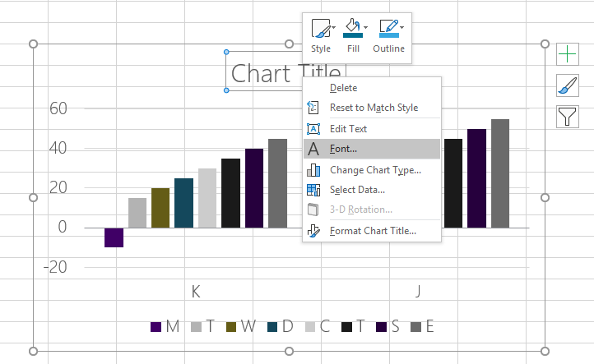Open Format Chart Title... pane
Viewport: 594px width, 364px height.
pos(373,231)
